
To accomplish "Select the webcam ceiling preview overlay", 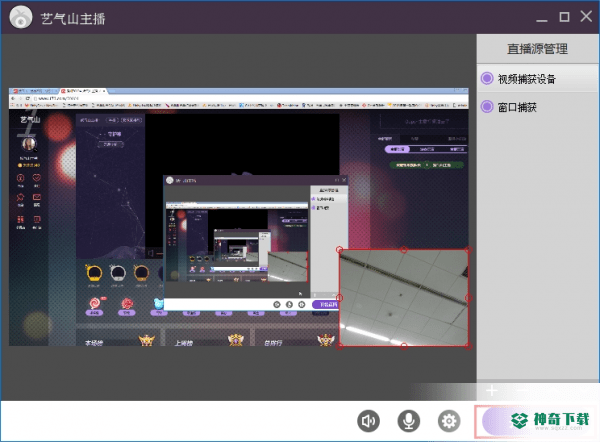I will coord(404,298).
